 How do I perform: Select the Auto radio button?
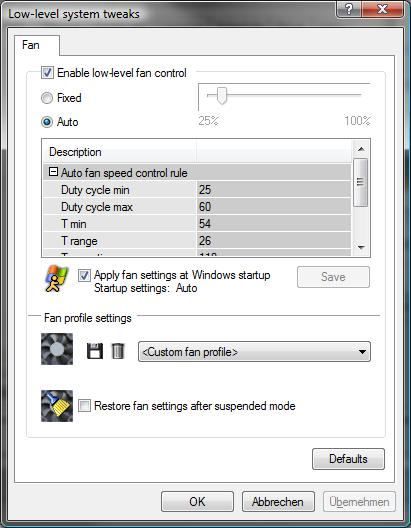pyautogui.click(x=47, y=122)
